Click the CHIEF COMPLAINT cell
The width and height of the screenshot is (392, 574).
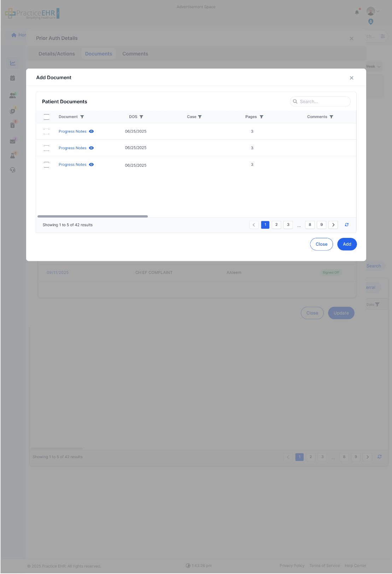point(154,273)
